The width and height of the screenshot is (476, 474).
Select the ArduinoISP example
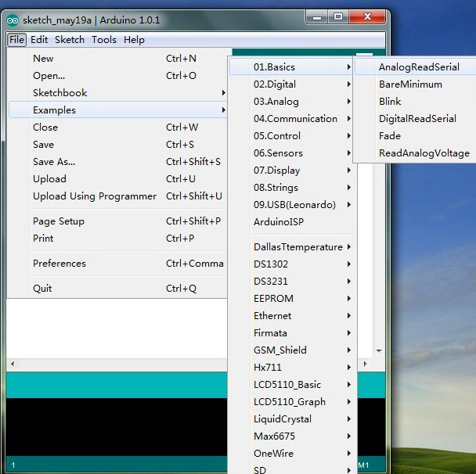278,222
